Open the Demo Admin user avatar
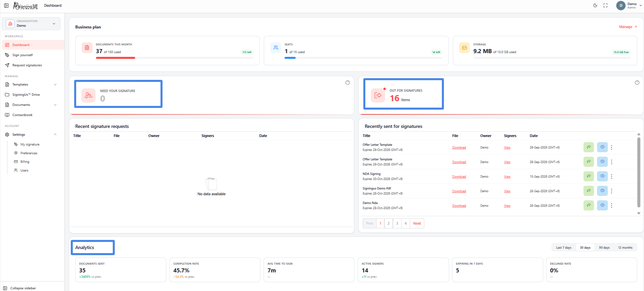644x291 pixels. tap(621, 5)
